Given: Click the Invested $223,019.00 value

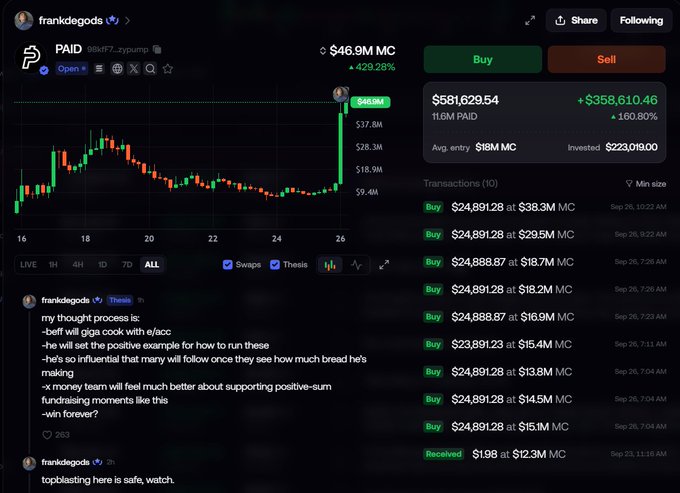Looking at the screenshot, I should pos(631,147).
